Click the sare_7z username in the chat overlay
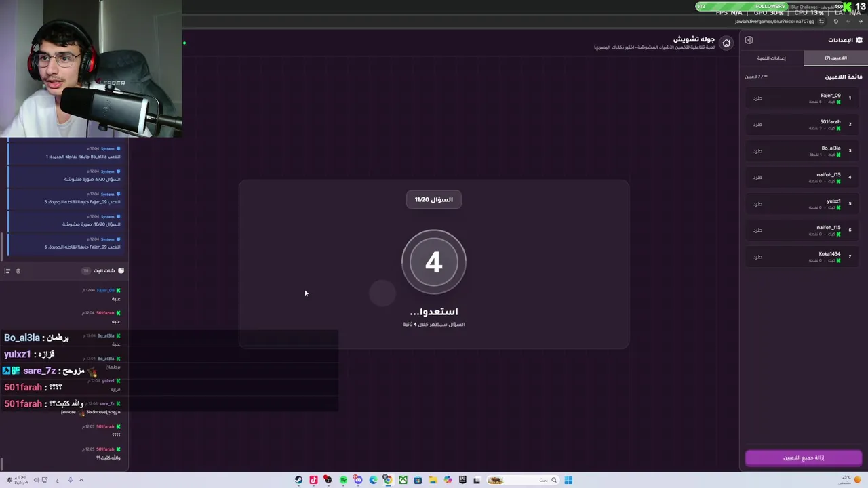 (x=39, y=371)
